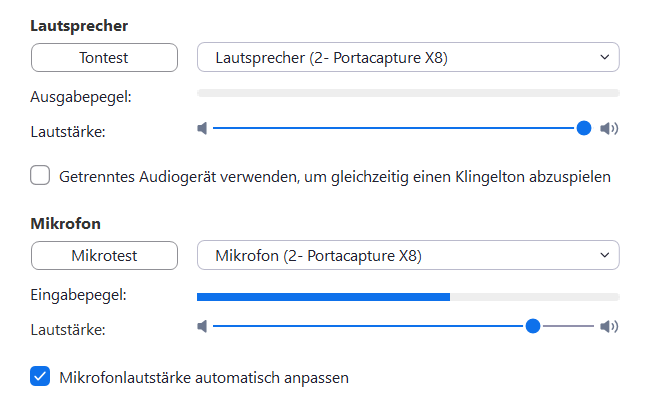Disable Mikrofonlautstärke automatisch anpassen checkbox
This screenshot has width=663, height=393.
(40, 376)
